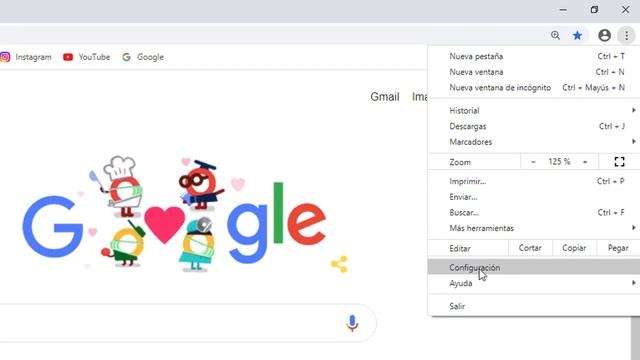
Task: Expand Más herramientas submenu
Action: click(x=534, y=228)
